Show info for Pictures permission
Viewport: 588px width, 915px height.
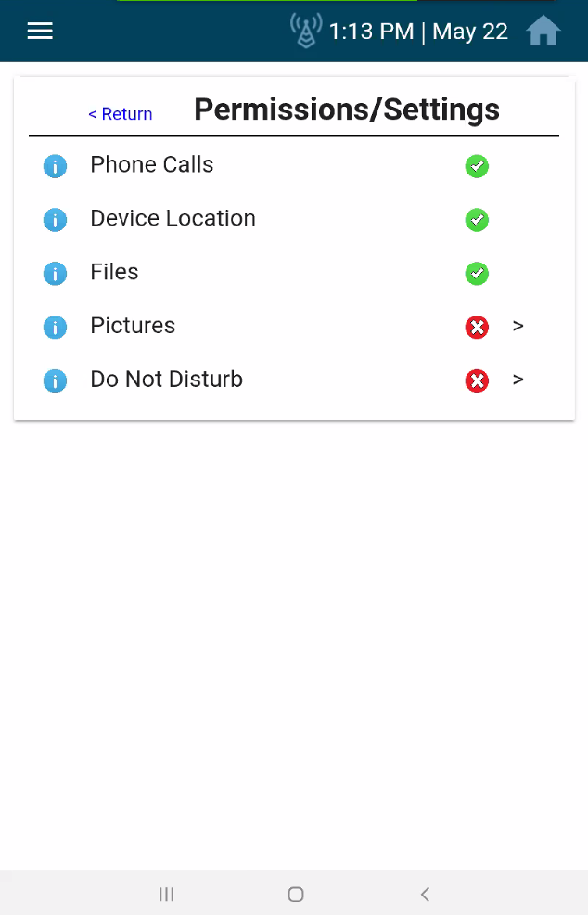[55, 328]
